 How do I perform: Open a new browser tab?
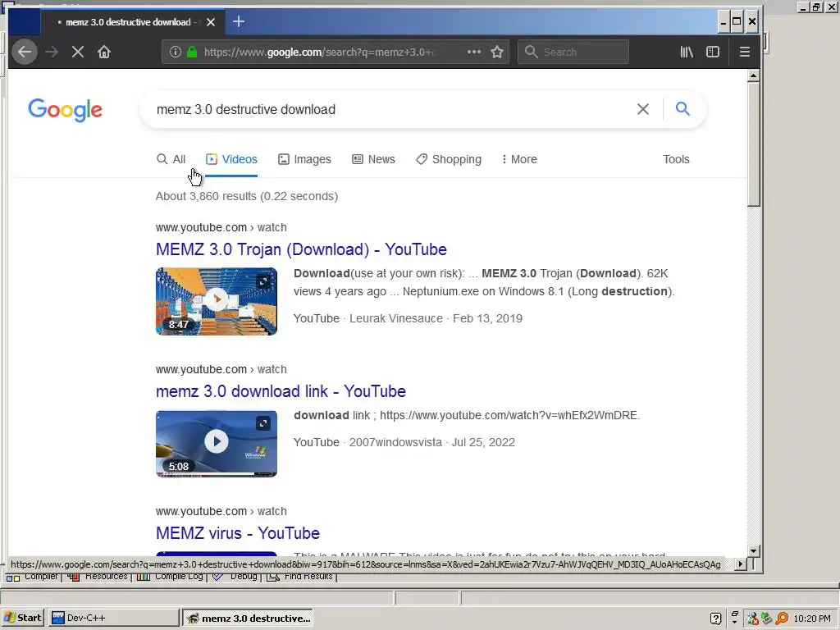[239, 21]
